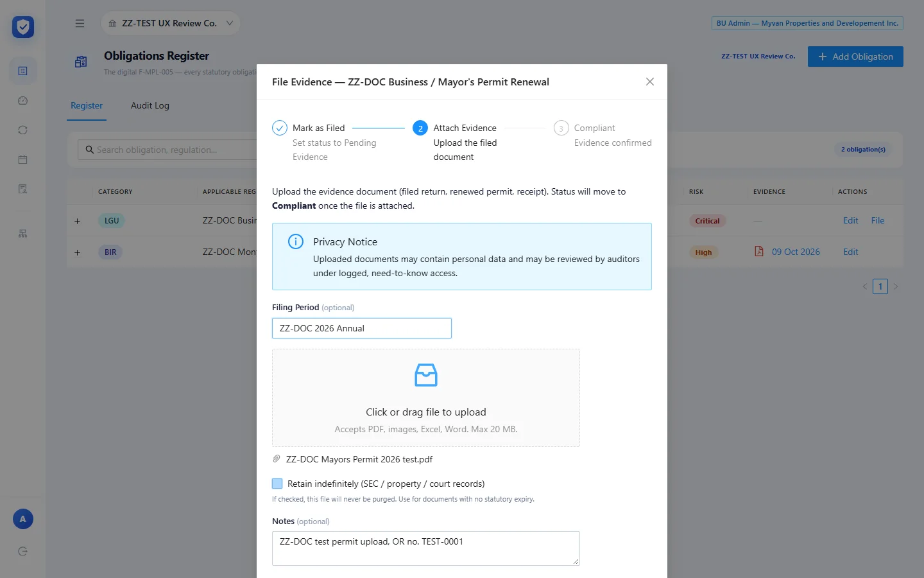Open the calendar sidebar icon
924x578 pixels.
[x=23, y=160]
